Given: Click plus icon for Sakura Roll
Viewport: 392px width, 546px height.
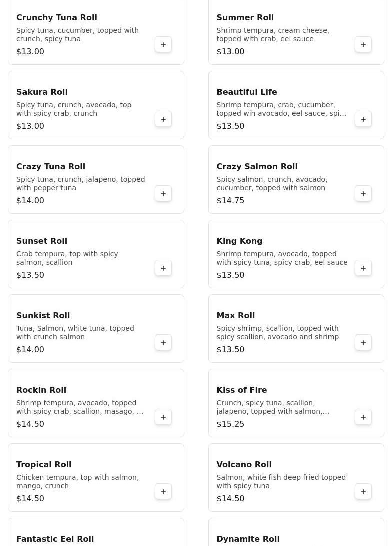Looking at the screenshot, I should click(x=163, y=119).
